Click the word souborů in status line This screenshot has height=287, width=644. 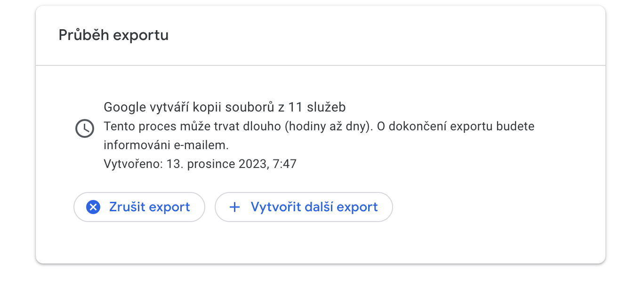[250, 107]
